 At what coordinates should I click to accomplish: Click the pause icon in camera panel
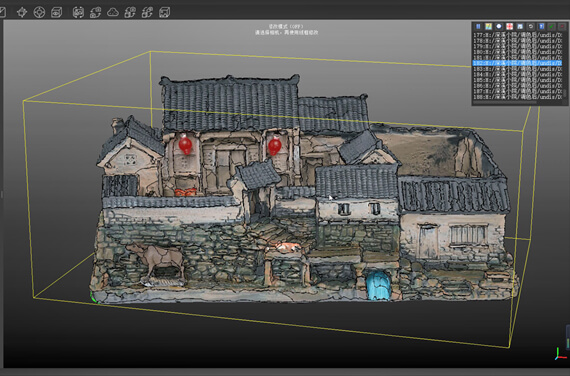coord(478,27)
